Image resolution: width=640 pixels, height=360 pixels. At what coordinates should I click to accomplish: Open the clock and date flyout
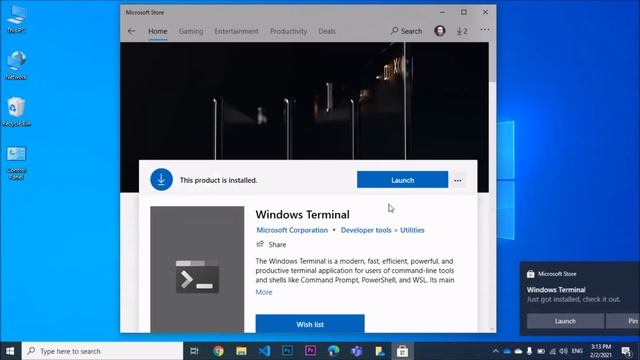point(600,351)
